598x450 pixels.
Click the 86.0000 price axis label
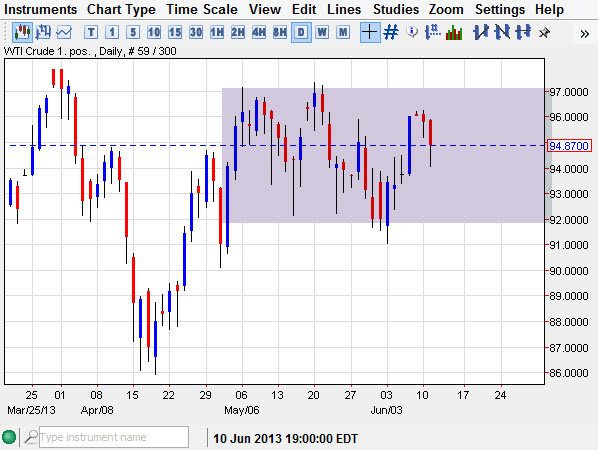tap(569, 373)
